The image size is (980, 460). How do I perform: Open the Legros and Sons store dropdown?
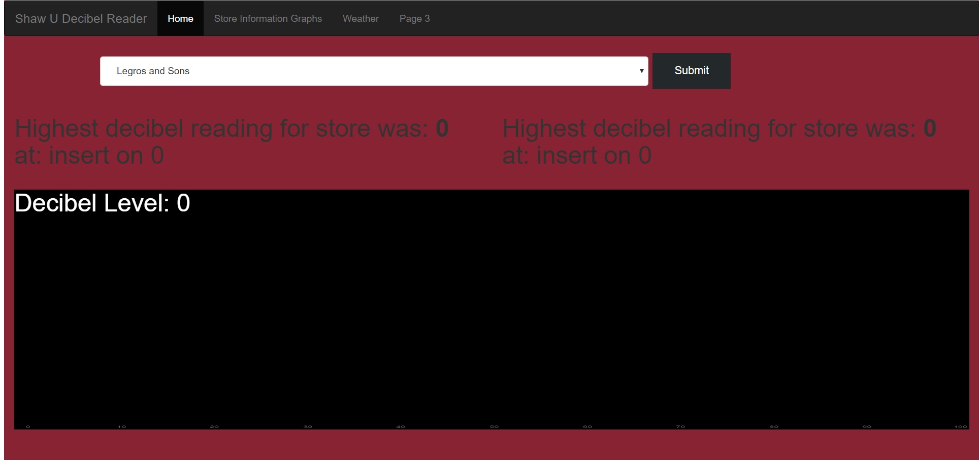click(373, 71)
